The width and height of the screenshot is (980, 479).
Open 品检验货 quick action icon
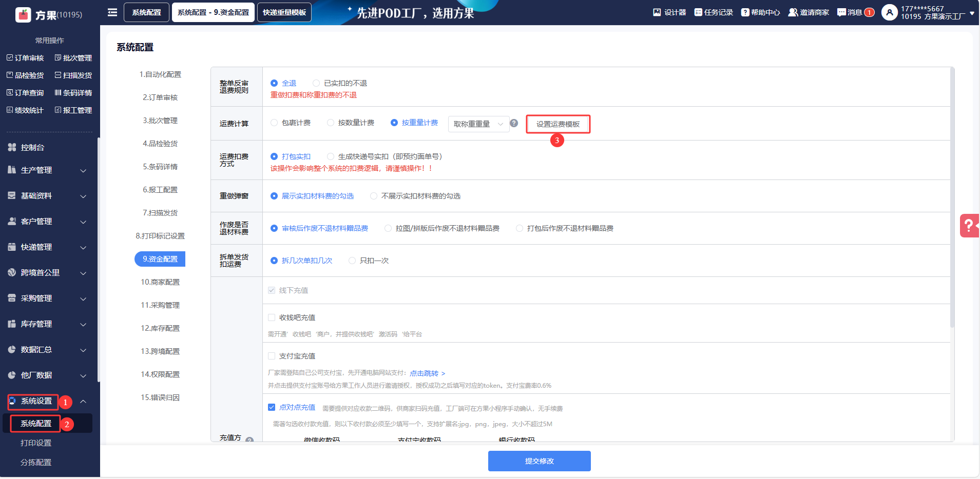click(10, 75)
